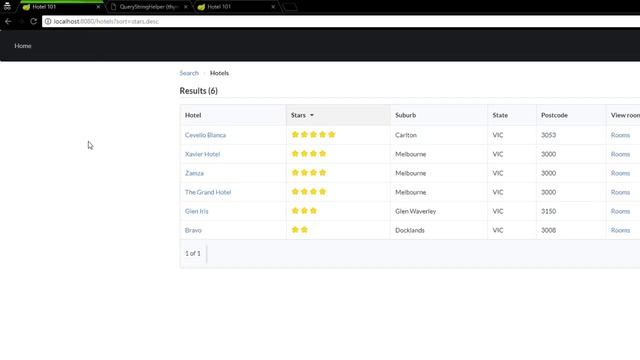Click the Results (6) heading
Image resolution: width=640 pixels, height=360 pixels.
(198, 91)
